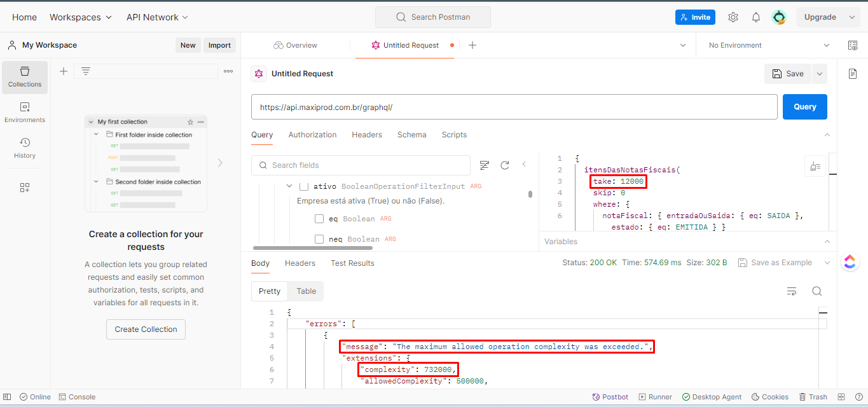The image size is (868, 407).
Task: Click the GraphQL URL input field
Action: tap(514, 107)
